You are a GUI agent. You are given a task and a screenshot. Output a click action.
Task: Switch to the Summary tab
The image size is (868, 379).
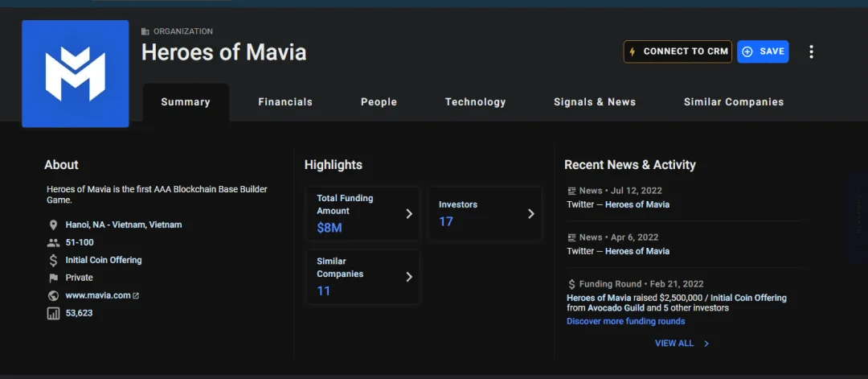tap(186, 102)
